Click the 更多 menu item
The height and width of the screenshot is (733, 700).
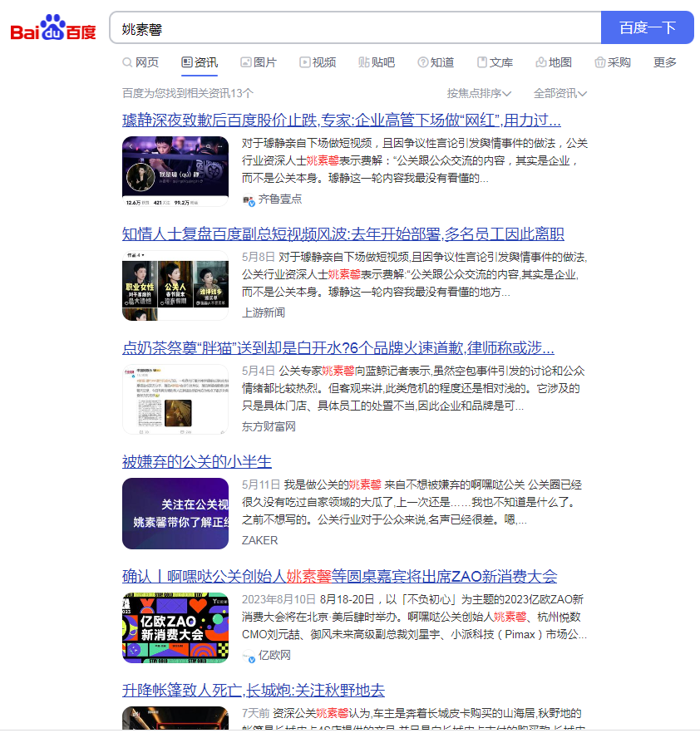tap(664, 62)
